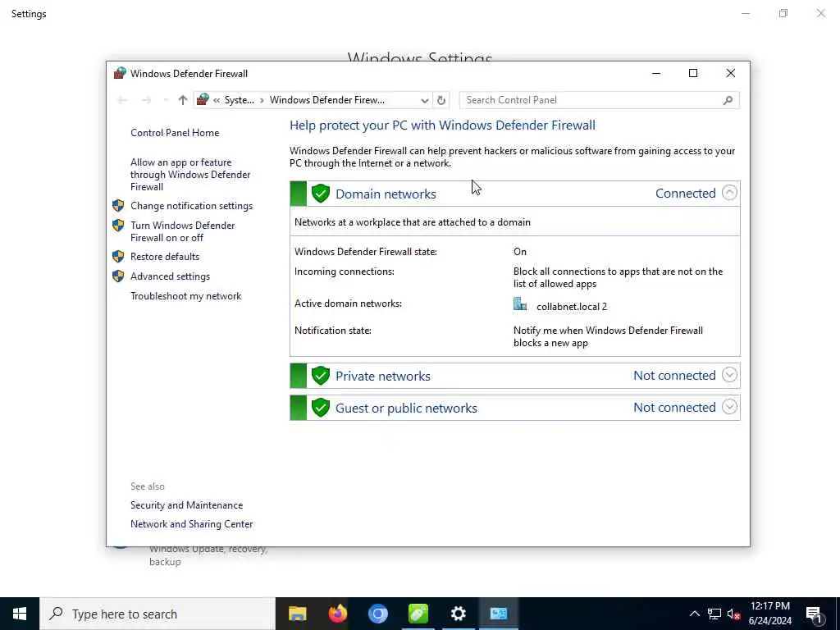Image resolution: width=840 pixels, height=630 pixels.
Task: Launch Firefox from the taskbar
Action: 337,614
